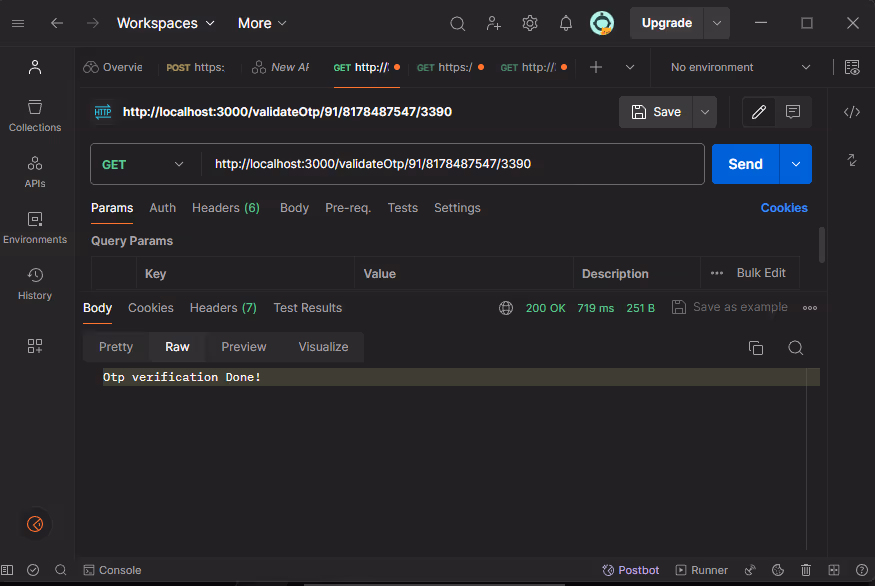Open the request Tests tab

[402, 208]
